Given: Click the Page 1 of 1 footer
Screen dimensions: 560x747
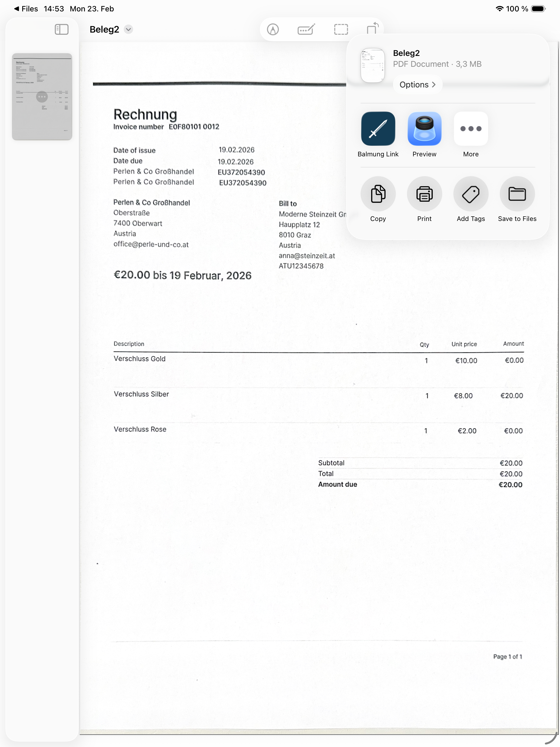Looking at the screenshot, I should (507, 657).
